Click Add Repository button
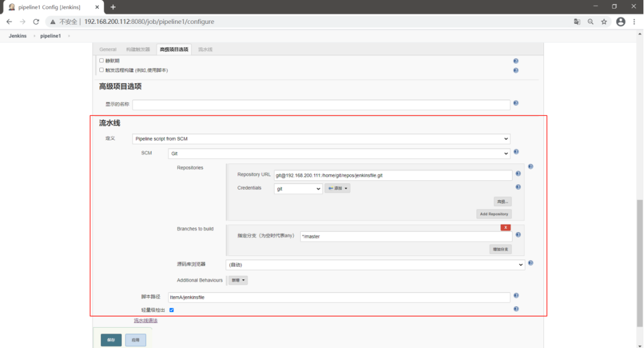The width and height of the screenshot is (644, 348). [x=493, y=214]
